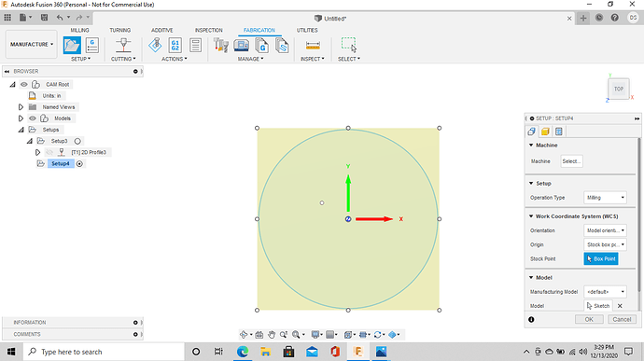Open the Machine Library icon in Manage
The image size is (644, 361).
click(241, 45)
